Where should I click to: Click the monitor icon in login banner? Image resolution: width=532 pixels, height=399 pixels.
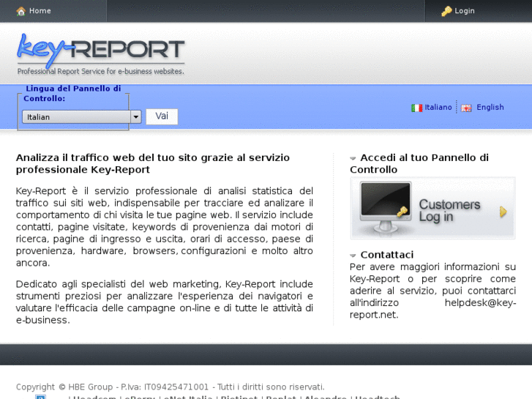(386, 206)
